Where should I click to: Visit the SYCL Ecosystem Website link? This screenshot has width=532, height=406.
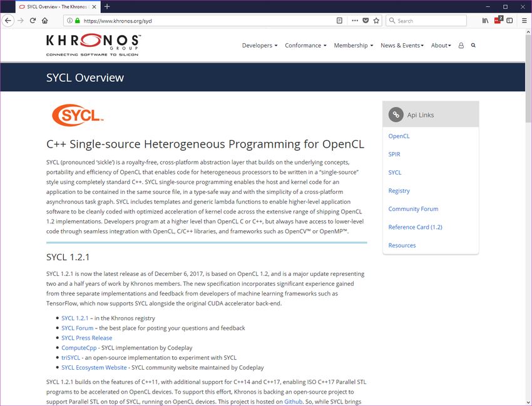[x=94, y=367]
